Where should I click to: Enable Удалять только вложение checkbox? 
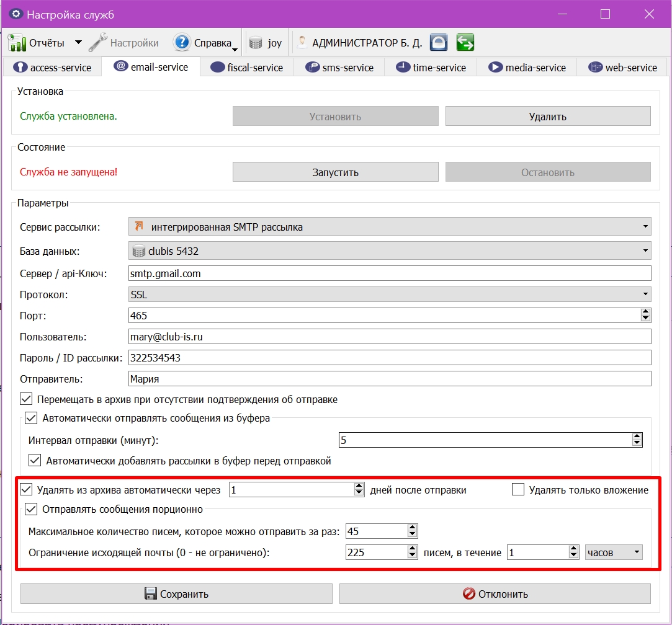click(x=518, y=489)
